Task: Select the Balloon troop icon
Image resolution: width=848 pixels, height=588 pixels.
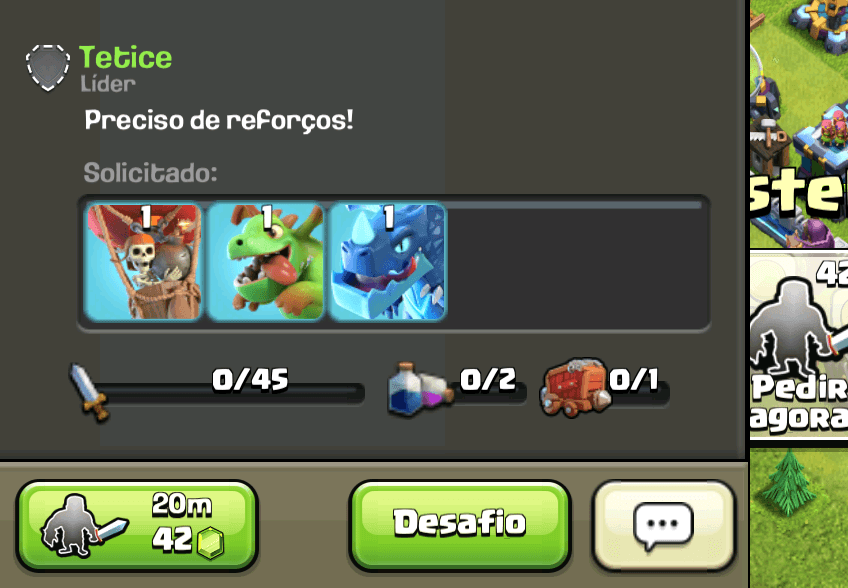Action: 144,262
